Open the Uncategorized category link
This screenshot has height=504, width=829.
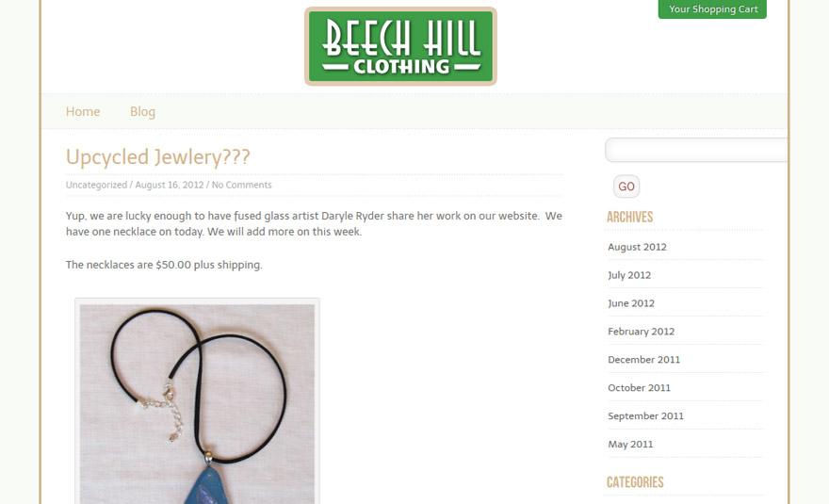coord(96,185)
